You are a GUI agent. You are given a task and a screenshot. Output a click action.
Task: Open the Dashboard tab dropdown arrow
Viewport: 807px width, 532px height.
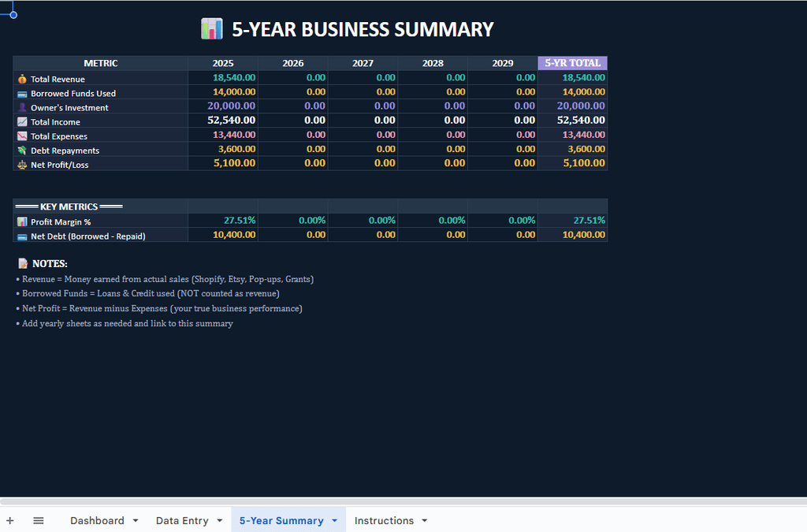[136, 521]
